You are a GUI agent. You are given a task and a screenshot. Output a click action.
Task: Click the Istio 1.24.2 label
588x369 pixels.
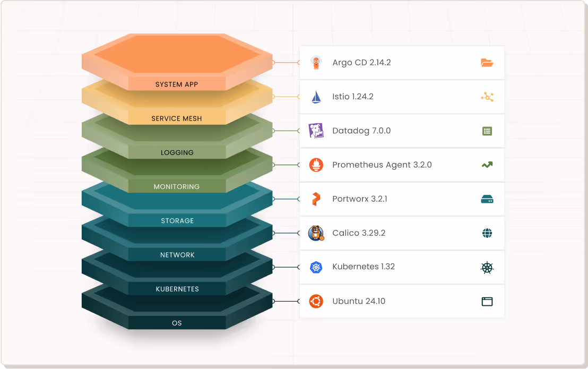(x=353, y=97)
